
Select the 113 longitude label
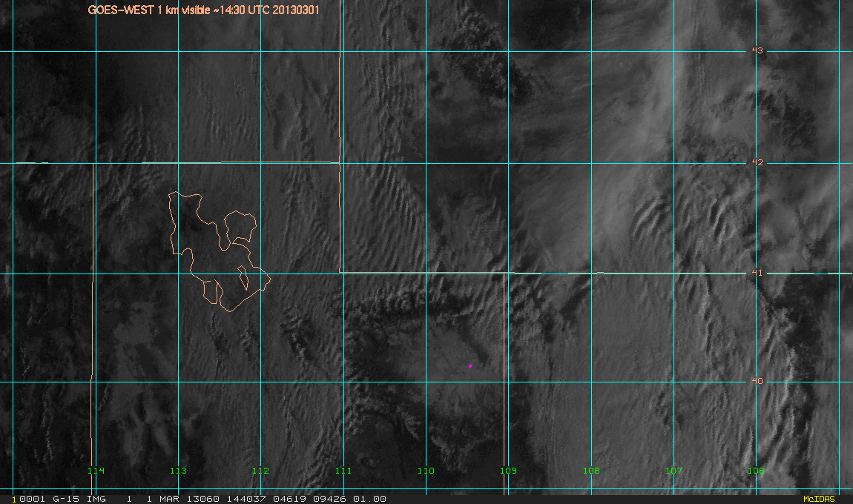(x=179, y=471)
